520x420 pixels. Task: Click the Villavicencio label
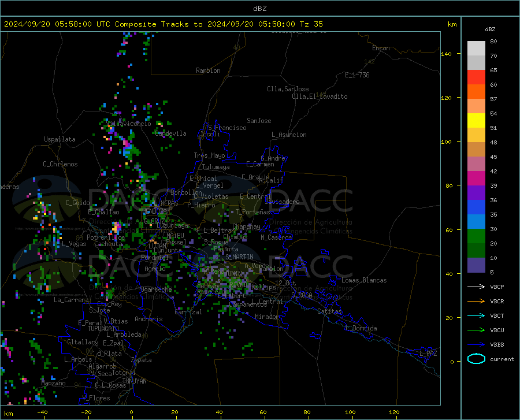pyautogui.click(x=129, y=124)
